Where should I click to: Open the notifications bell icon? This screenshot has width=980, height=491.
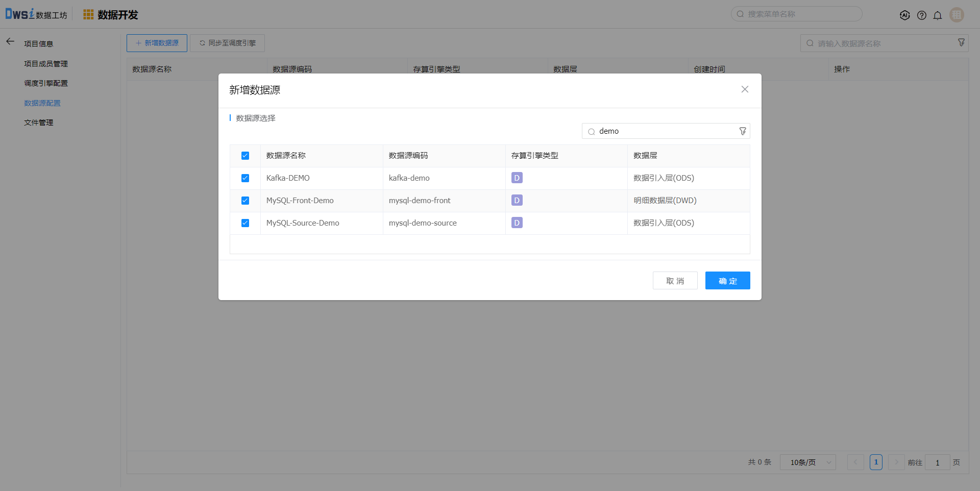coord(938,15)
